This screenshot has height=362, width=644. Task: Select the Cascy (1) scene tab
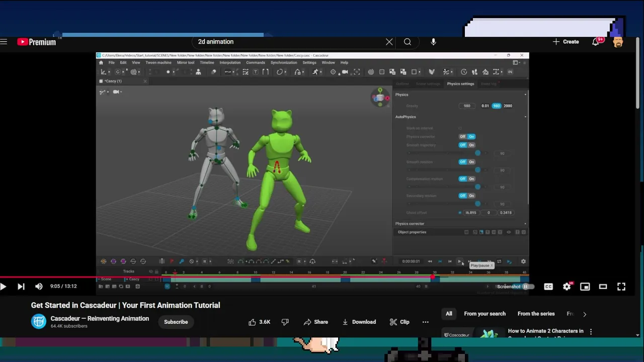tap(114, 81)
